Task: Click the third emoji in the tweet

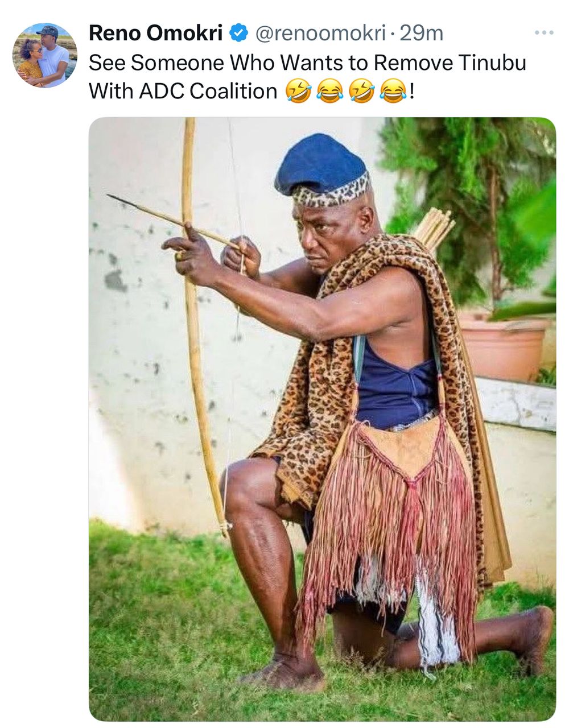Action: coord(362,91)
